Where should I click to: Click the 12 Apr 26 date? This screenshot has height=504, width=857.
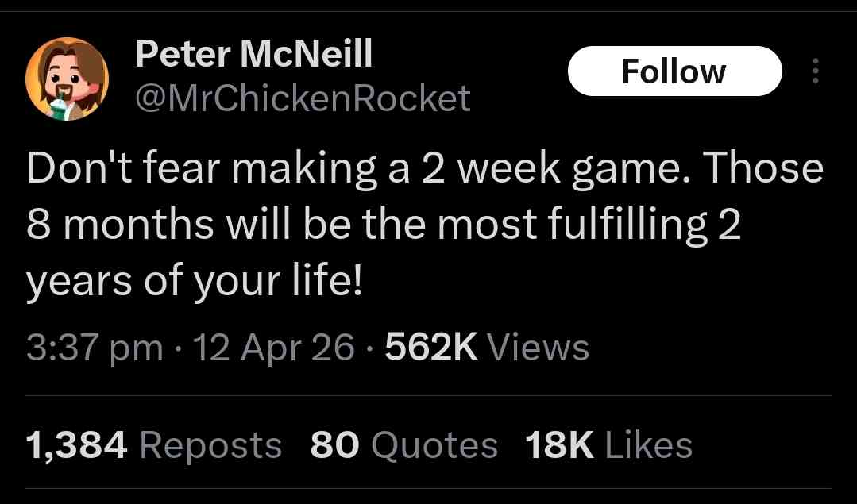274,348
